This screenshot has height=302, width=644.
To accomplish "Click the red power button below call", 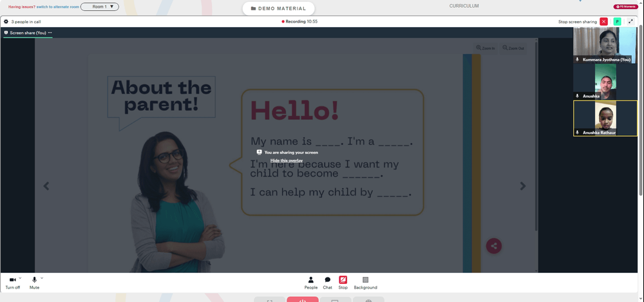I will [302, 299].
